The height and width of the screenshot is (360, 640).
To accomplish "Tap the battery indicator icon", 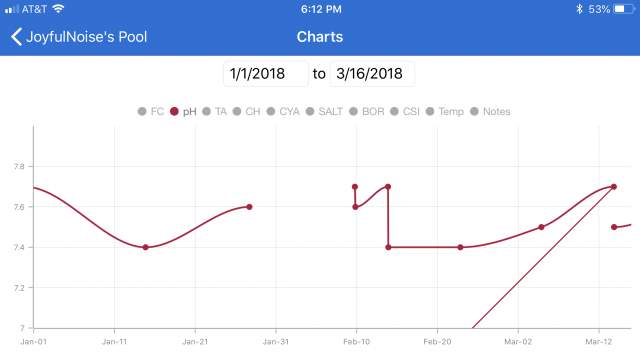I will click(623, 9).
